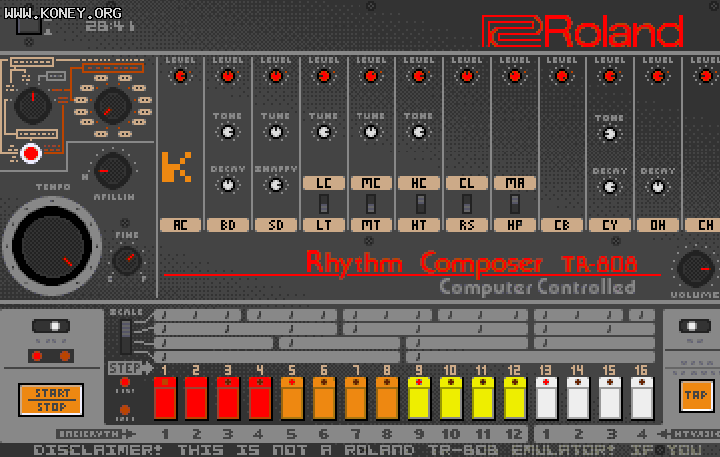Flip the MT/MC selector switch
This screenshot has height=457, width=720.
point(371,204)
